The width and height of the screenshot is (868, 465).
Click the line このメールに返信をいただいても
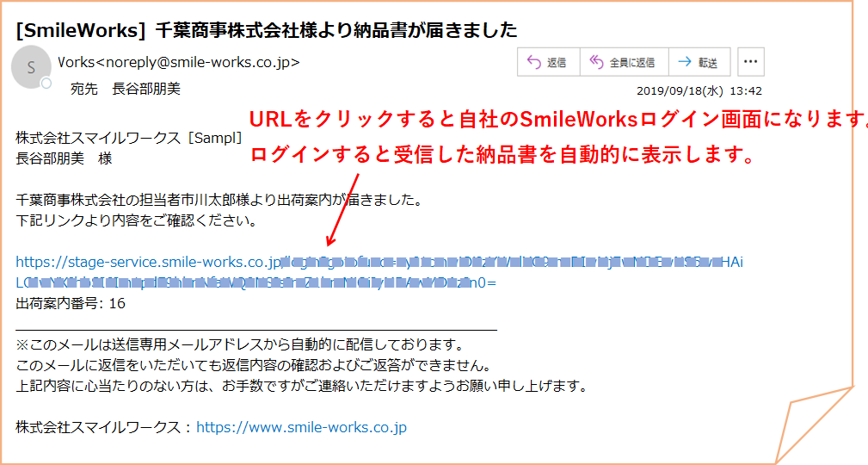(254, 365)
